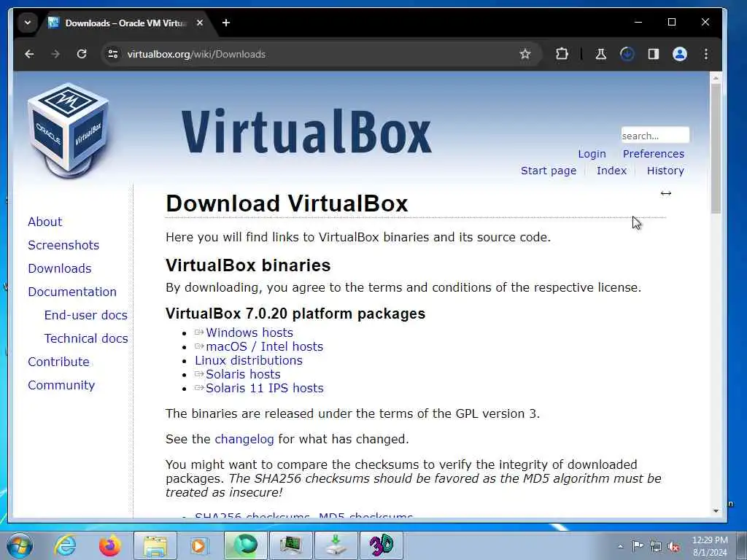This screenshot has height=560, width=747.
Task: Open the Index link
Action: [x=611, y=171]
